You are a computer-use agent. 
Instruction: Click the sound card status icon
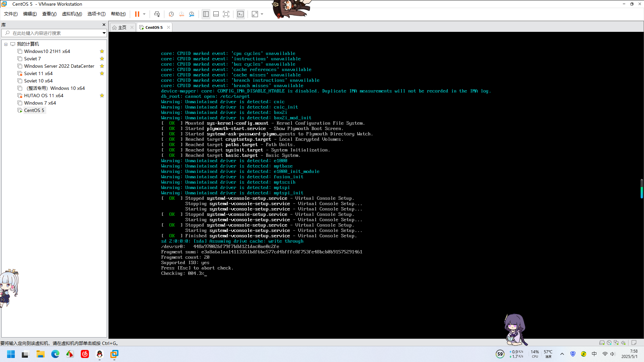(x=623, y=343)
